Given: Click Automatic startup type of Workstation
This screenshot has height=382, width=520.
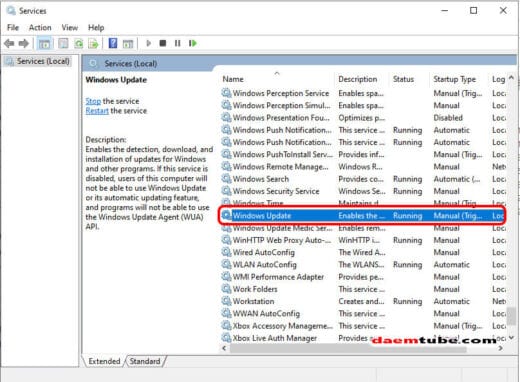Looking at the screenshot, I should [x=451, y=301].
